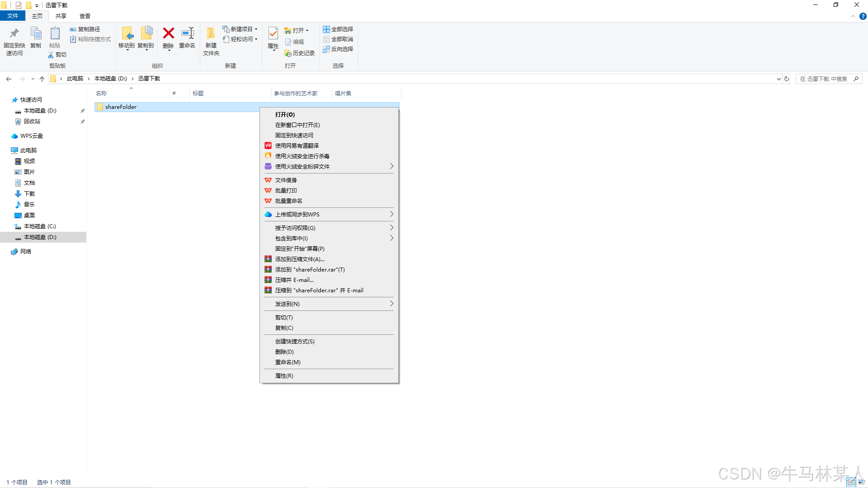The image size is (868, 488).
Task: Select Local Disk (C:) in sidebar
Action: [40, 226]
